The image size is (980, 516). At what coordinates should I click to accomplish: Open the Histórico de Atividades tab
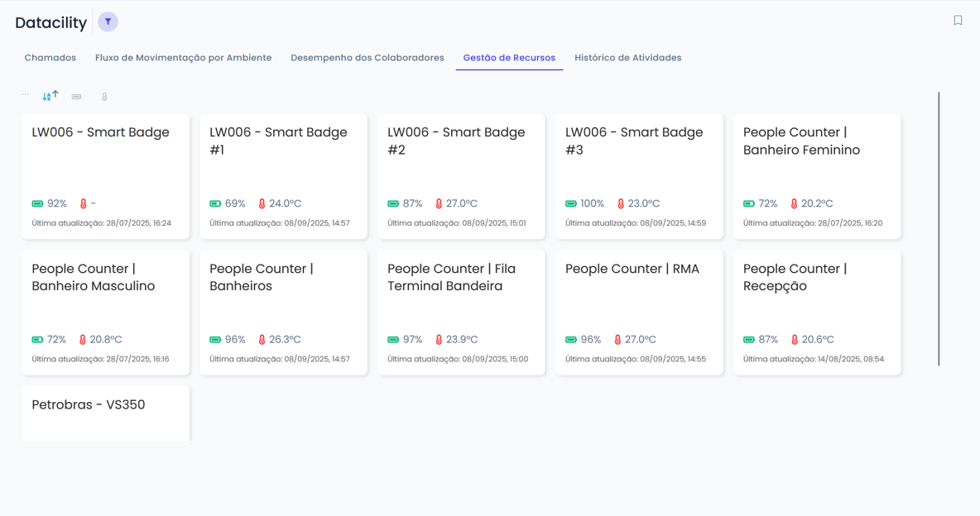pos(627,58)
